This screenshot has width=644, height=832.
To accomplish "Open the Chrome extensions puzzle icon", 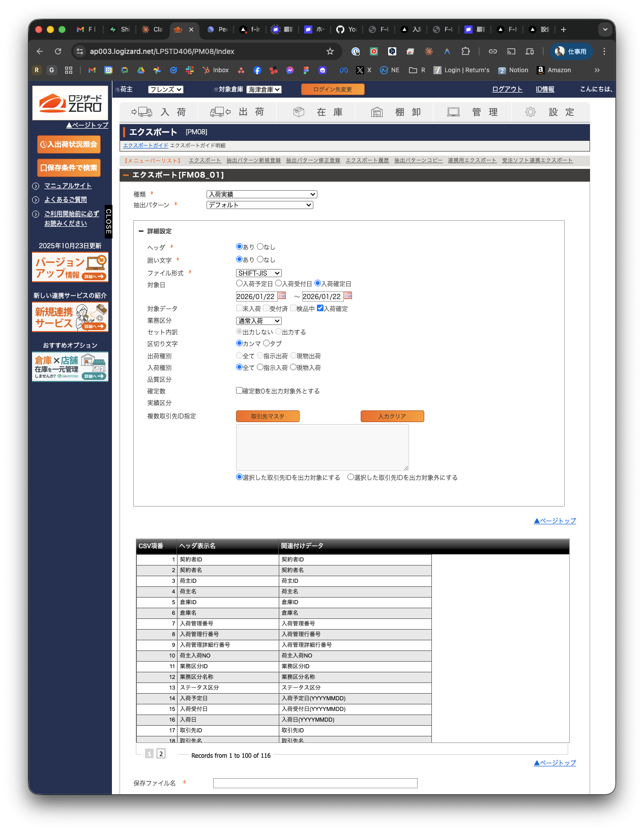I will click(x=465, y=51).
